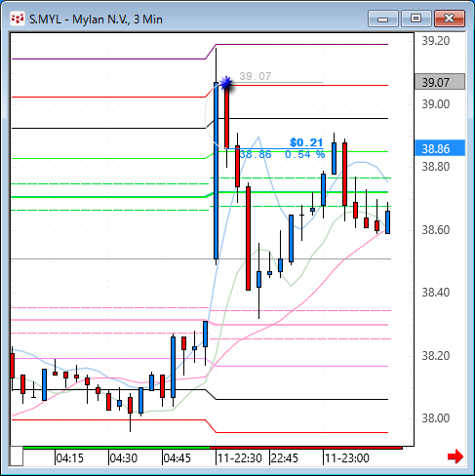The width and height of the screenshot is (475, 476).
Task: Click the blue 38.86 price label on axis
Action: pyautogui.click(x=440, y=148)
